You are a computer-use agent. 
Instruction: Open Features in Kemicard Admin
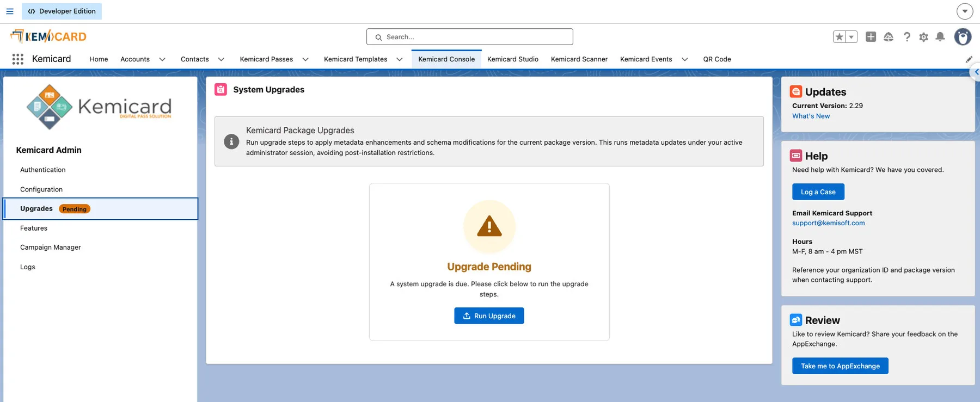pyautogui.click(x=34, y=228)
